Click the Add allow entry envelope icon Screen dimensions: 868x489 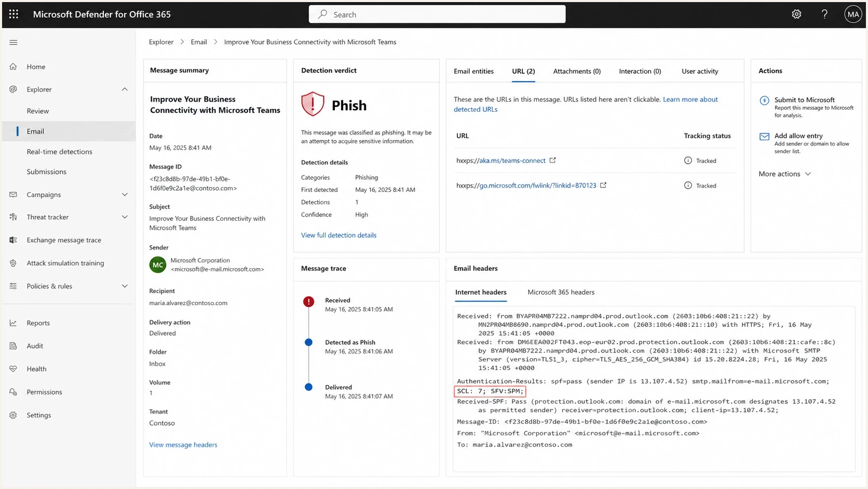(764, 137)
